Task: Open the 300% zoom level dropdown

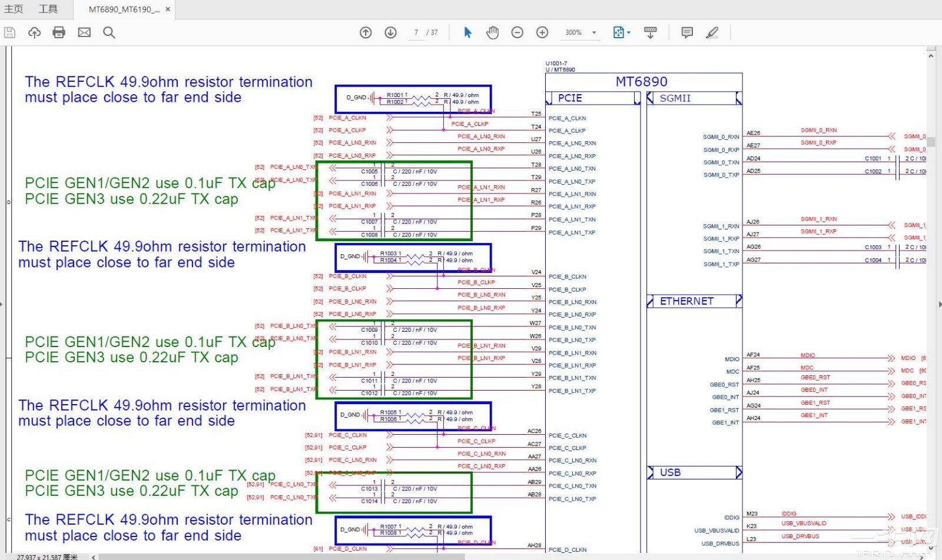Action: coord(594,32)
